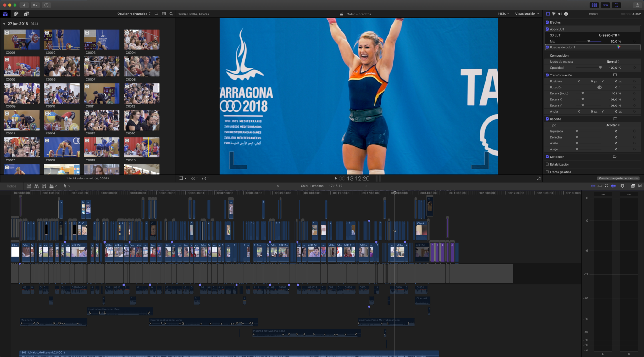Open the 115% viewer zoom dropdown
The height and width of the screenshot is (357, 644).
(503, 14)
